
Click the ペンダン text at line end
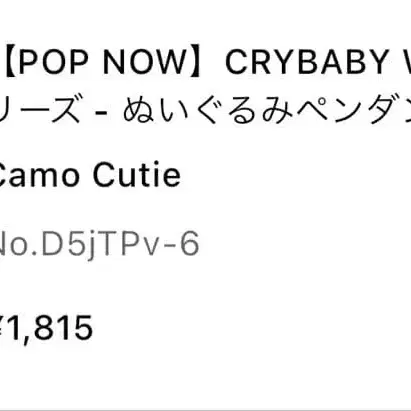(354, 110)
